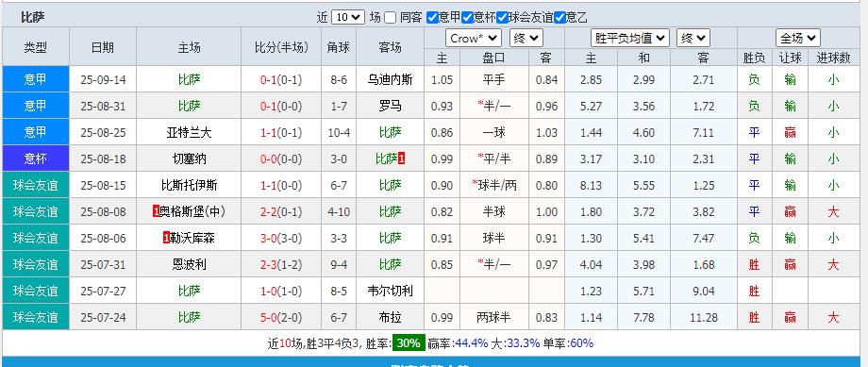
Task: Click the 意杯 type cell for 25-08-18
Action: 36,158
